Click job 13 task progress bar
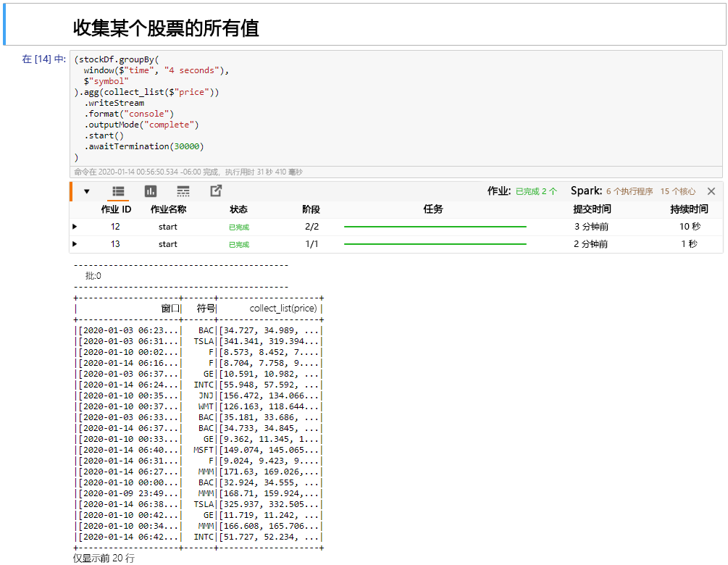The height and width of the screenshot is (565, 728). click(x=435, y=243)
